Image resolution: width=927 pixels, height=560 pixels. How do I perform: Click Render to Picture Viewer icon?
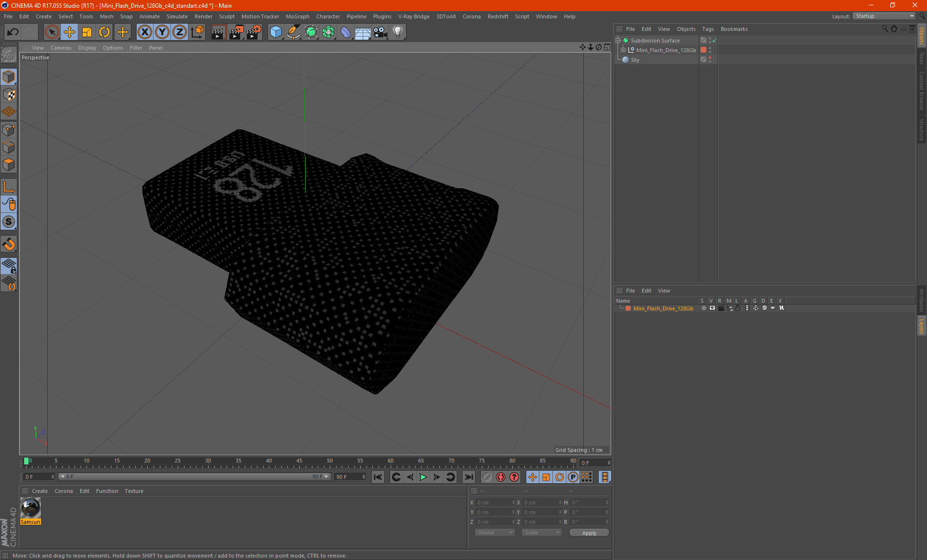click(x=236, y=32)
